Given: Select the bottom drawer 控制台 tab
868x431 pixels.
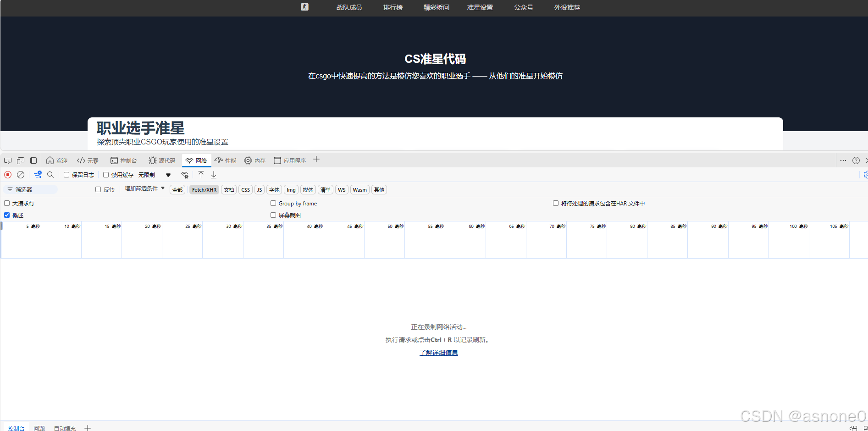Looking at the screenshot, I should (x=16, y=428).
